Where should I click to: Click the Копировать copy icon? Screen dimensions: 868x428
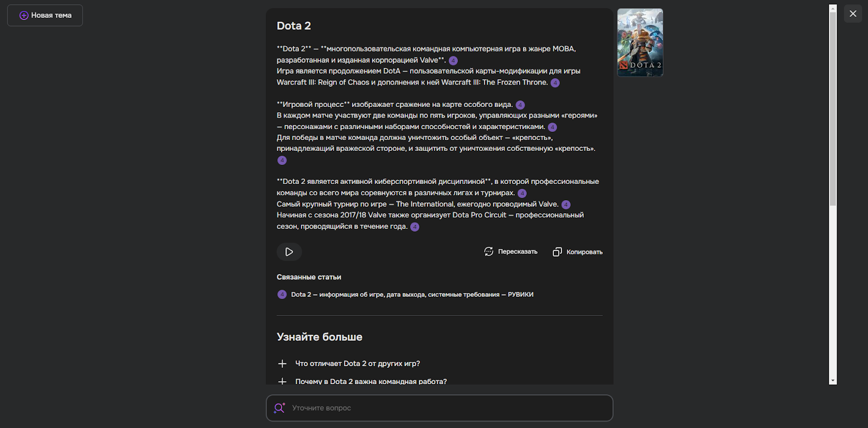[557, 252]
